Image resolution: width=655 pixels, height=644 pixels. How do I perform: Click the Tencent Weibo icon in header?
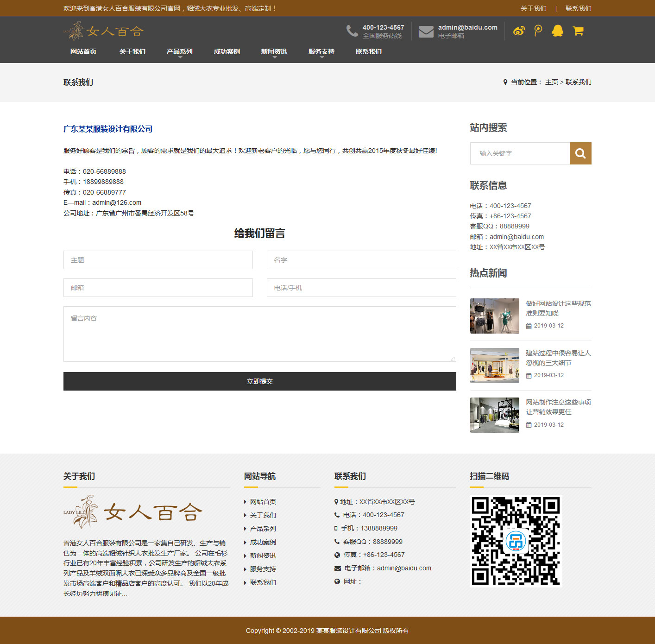point(538,31)
